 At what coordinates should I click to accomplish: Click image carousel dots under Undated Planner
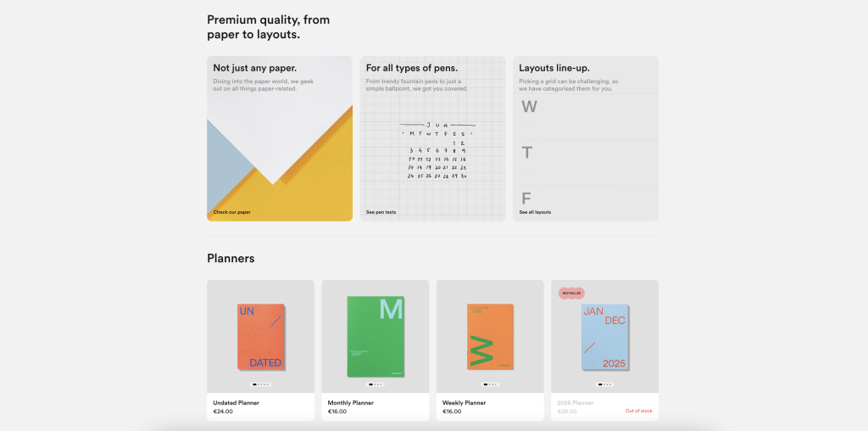tap(261, 383)
